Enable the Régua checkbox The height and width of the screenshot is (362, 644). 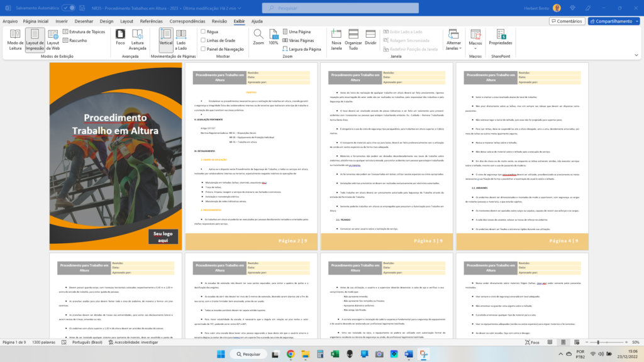coord(203,31)
